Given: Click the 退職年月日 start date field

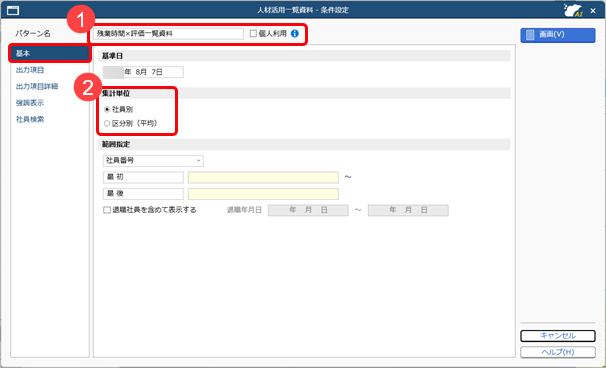Looking at the screenshot, I should tap(308, 210).
